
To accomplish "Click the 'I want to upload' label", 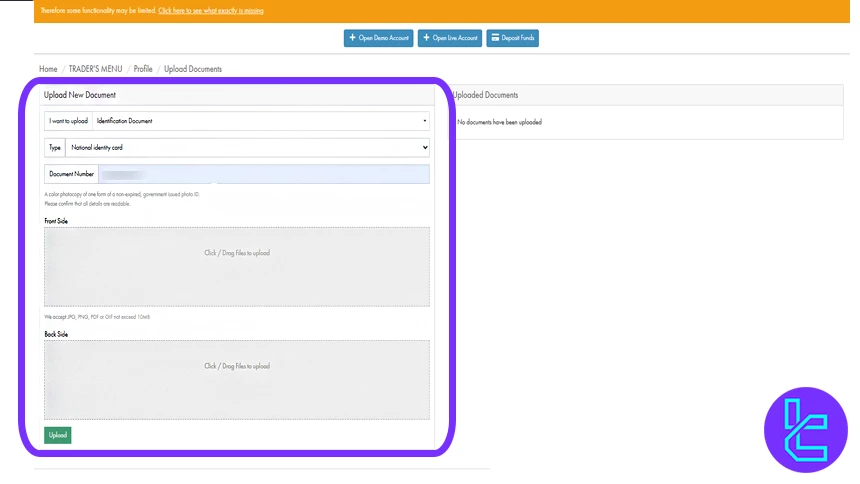I will tap(69, 121).
